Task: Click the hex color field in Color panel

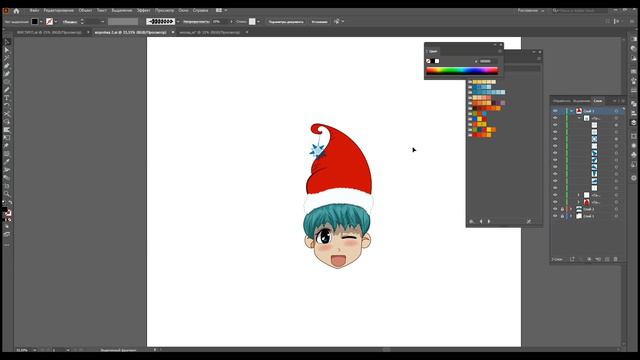Action: click(x=487, y=61)
